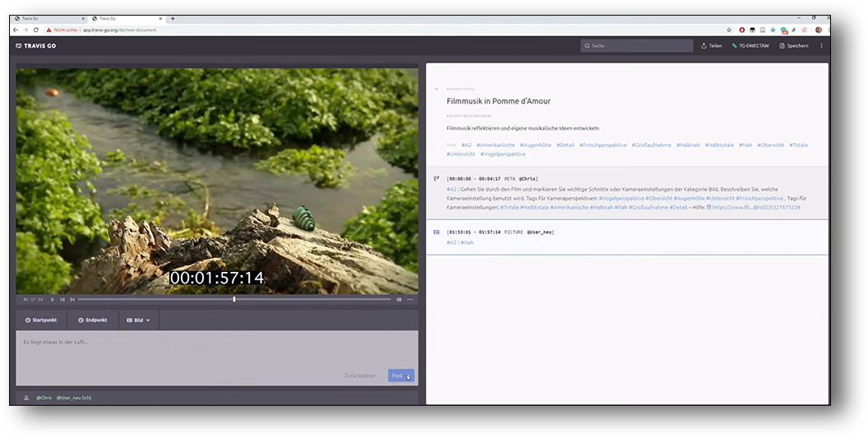Filter by the #Froschperspektive tag
The width and height of the screenshot is (868, 437).
coord(603,145)
